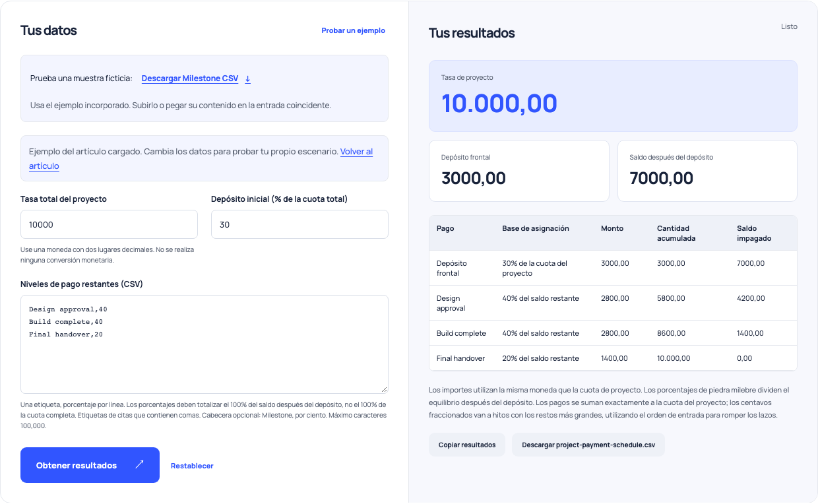The width and height of the screenshot is (818, 504).
Task: Click the arrow icon in Obtener resultados button
Action: tap(139, 465)
